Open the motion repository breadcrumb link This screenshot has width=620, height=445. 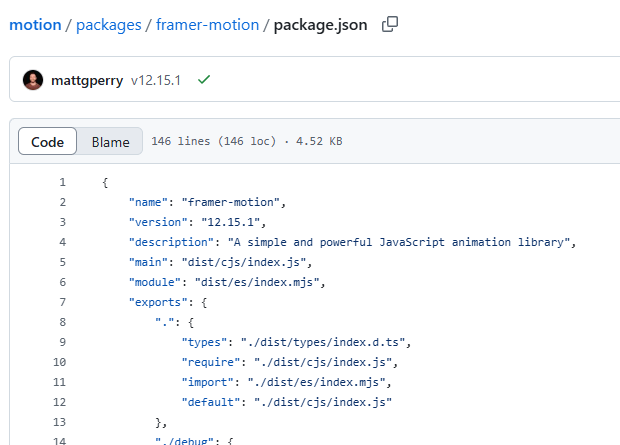36,24
